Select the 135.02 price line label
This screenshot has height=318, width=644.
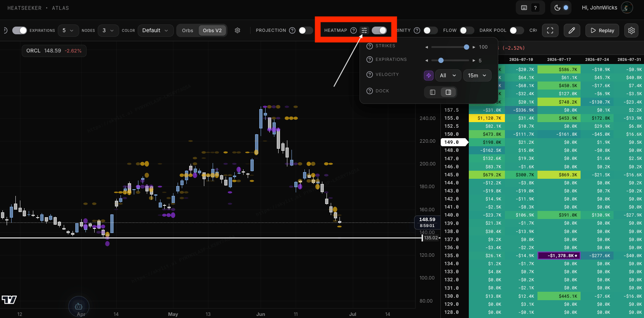click(x=431, y=238)
